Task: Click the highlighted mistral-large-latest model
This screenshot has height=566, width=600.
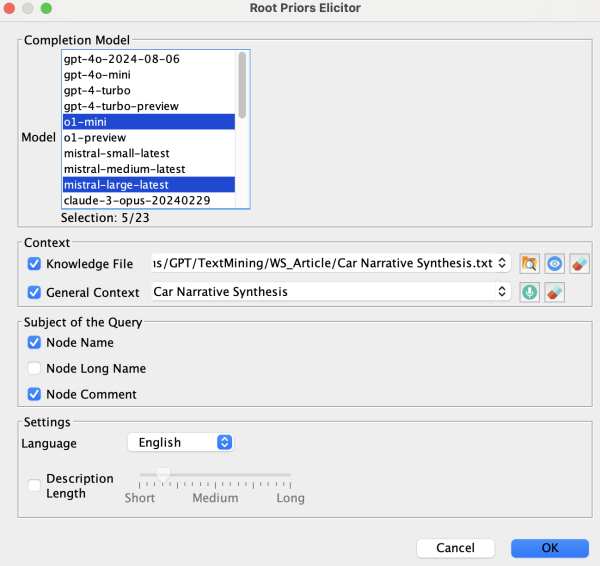Action: point(149,184)
